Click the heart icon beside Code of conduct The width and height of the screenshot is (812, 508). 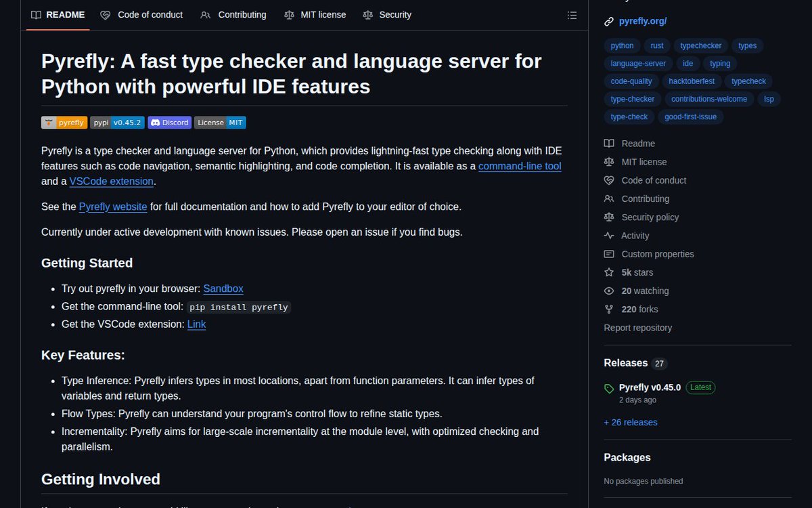pyautogui.click(x=608, y=180)
